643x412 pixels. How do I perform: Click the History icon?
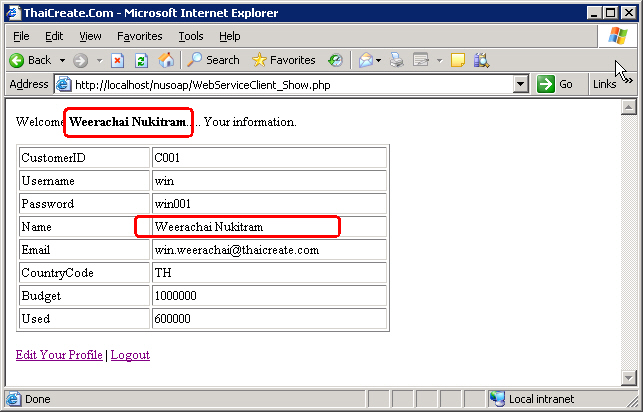335,61
